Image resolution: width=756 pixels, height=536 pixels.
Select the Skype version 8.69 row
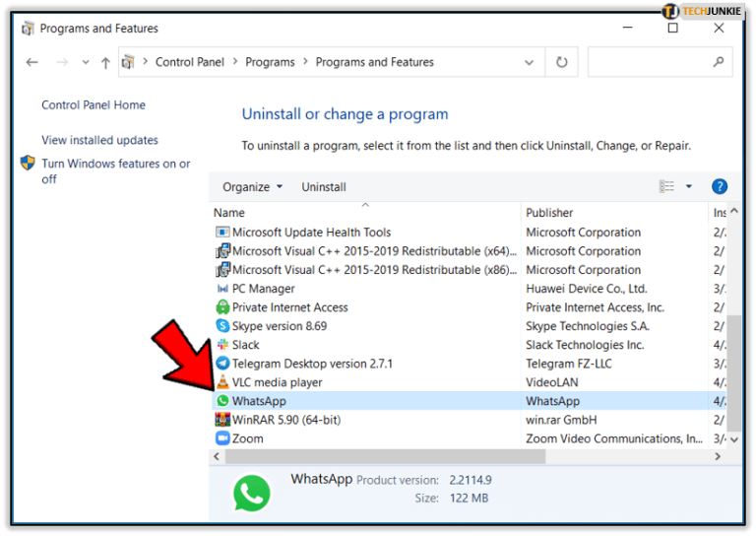point(470,326)
